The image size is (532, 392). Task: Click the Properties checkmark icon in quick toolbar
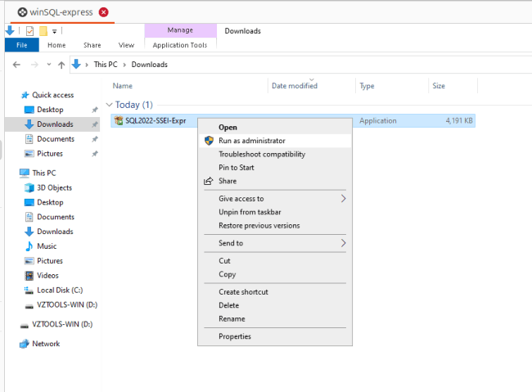[x=29, y=31]
